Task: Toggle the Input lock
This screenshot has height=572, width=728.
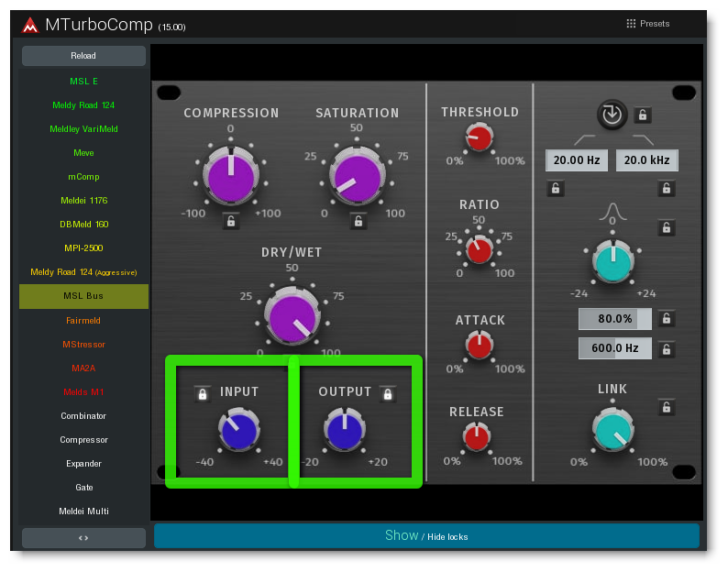Action: [202, 394]
